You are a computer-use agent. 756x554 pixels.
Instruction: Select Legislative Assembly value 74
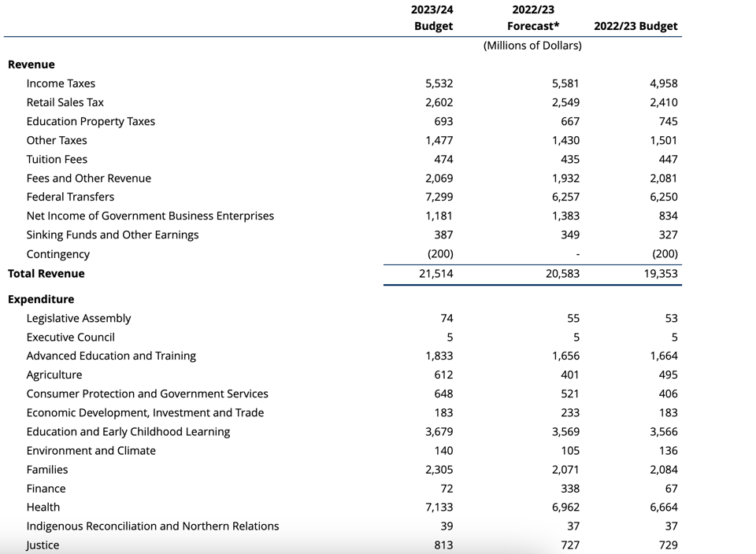click(447, 319)
